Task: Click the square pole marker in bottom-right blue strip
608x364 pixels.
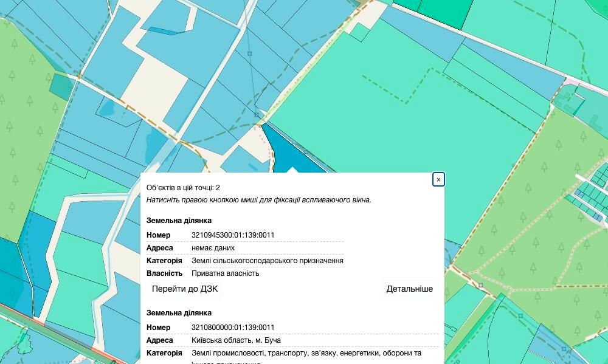Action: pos(564,349)
